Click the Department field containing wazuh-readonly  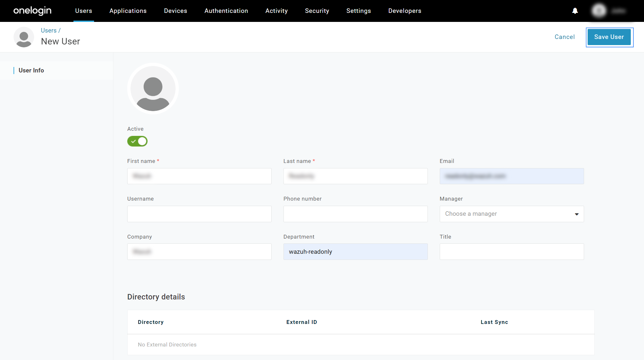pos(355,251)
